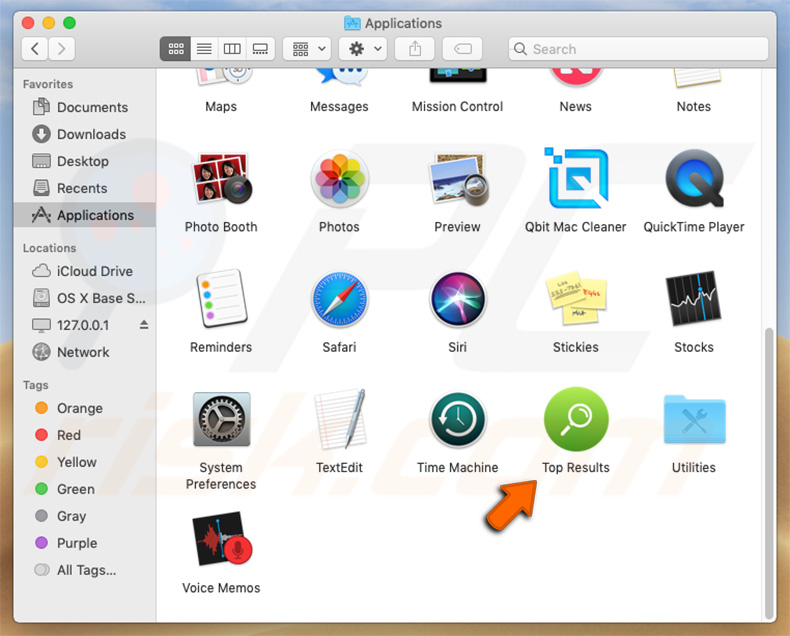The width and height of the screenshot is (790, 636).
Task: Click the Share toolbar button
Action: pyautogui.click(x=415, y=49)
